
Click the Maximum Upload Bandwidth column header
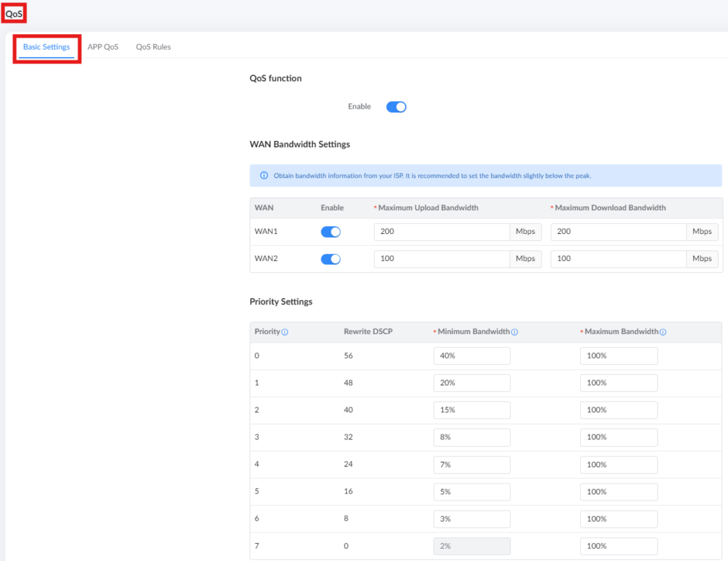click(x=428, y=208)
